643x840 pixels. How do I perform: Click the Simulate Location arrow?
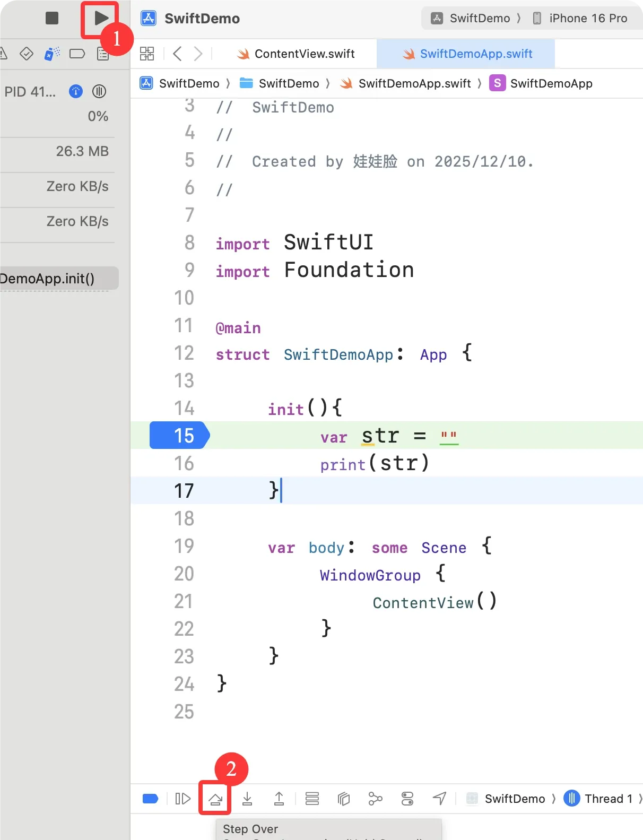click(x=440, y=798)
